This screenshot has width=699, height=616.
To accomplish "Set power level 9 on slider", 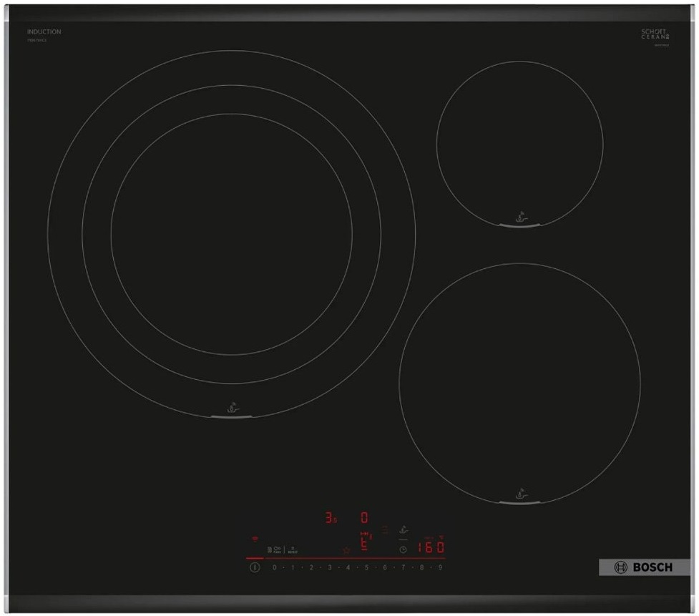I will coord(440,567).
